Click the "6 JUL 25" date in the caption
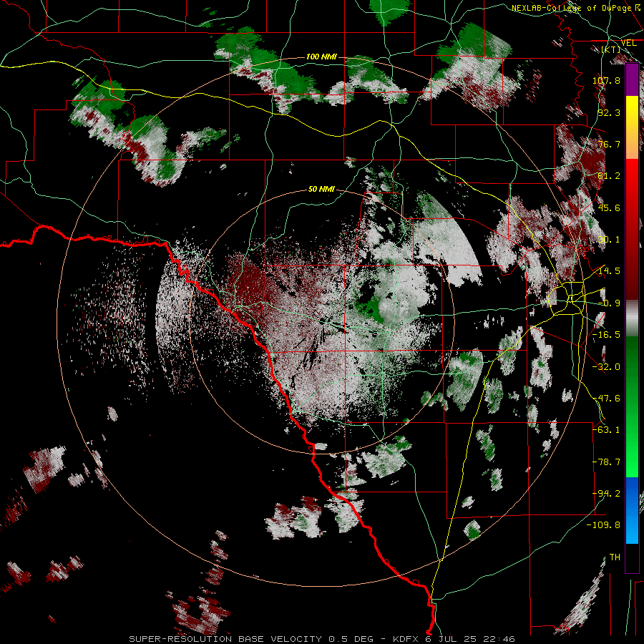 click(x=451, y=639)
